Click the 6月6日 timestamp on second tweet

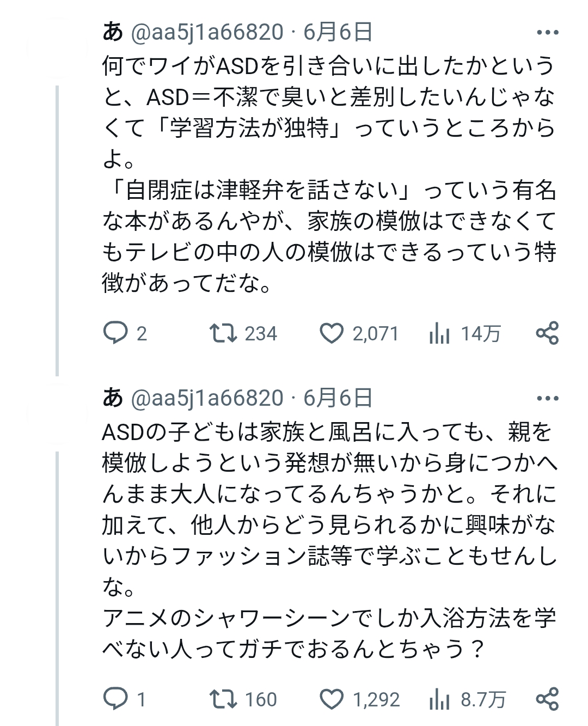click(338, 399)
